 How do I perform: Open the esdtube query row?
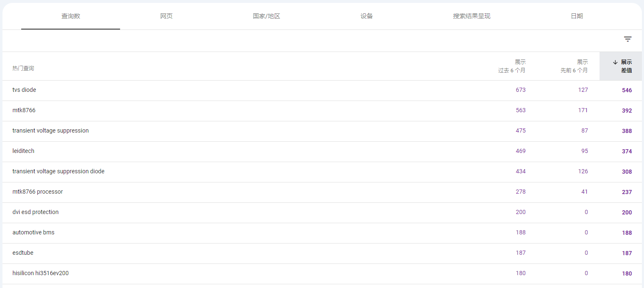click(x=322, y=253)
